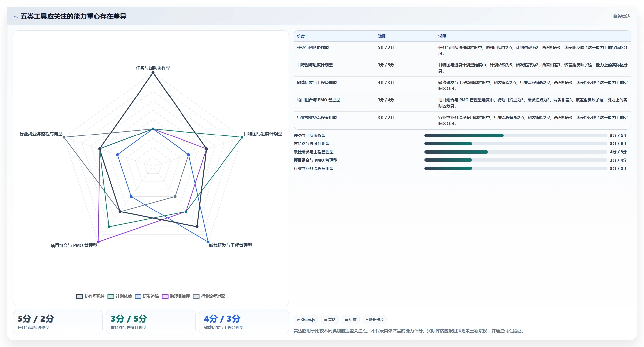Screen dimensions: 644x347
Task: Click the description text in the 行业或业务流程专用型 table row
Action: click(x=533, y=121)
